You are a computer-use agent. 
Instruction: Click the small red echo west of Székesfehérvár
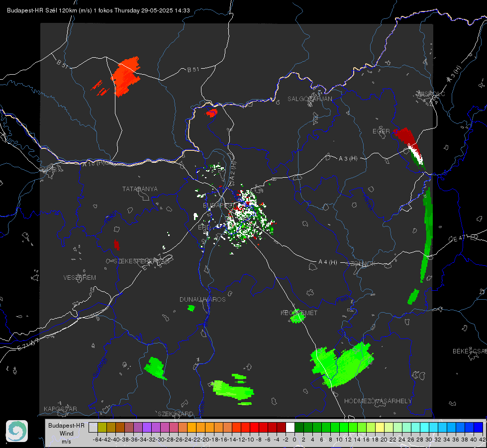click(x=116, y=245)
